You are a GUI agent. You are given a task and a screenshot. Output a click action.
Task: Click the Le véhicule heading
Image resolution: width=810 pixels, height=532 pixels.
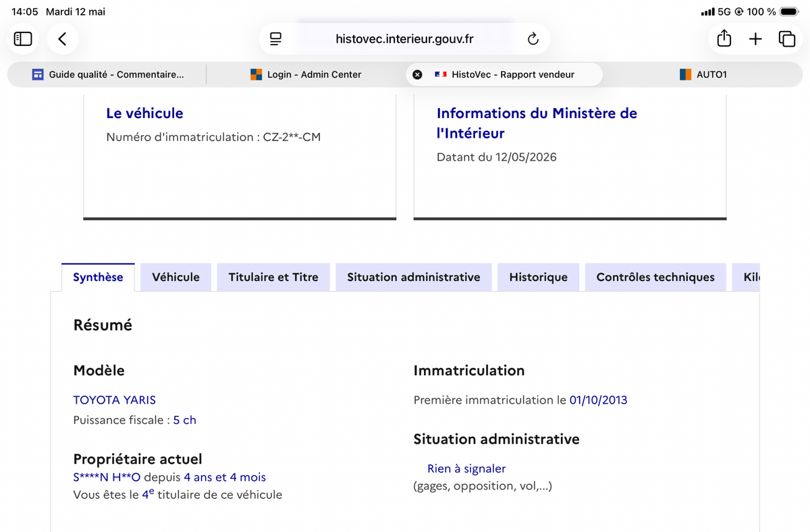(x=144, y=113)
